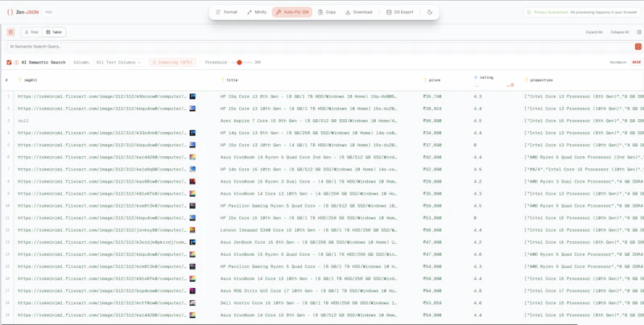The image size is (644, 325).
Task: Switch to the Table view tab
Action: point(54,32)
